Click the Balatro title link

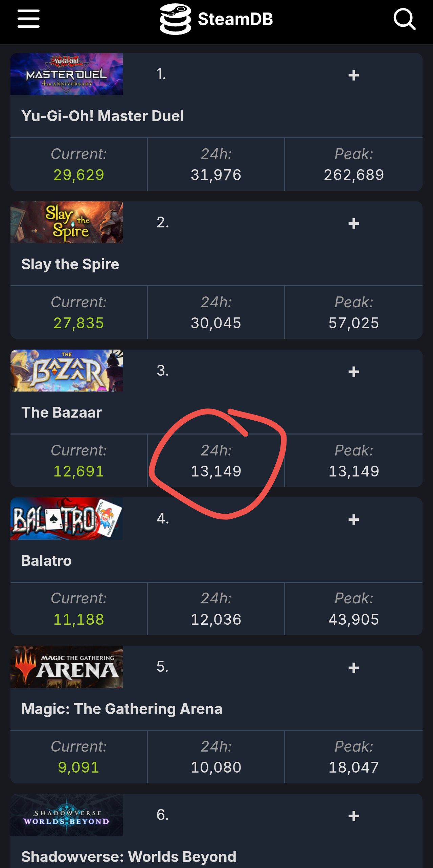tap(46, 561)
